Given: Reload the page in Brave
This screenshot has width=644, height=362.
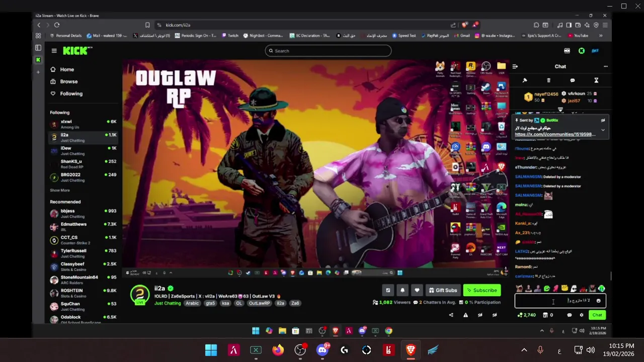Looking at the screenshot, I should 57,25.
